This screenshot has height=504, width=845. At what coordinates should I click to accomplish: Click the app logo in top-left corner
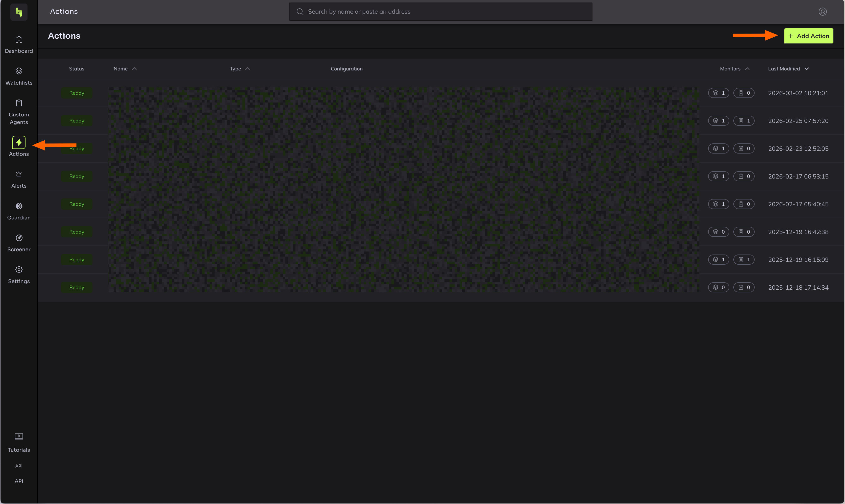point(19,12)
